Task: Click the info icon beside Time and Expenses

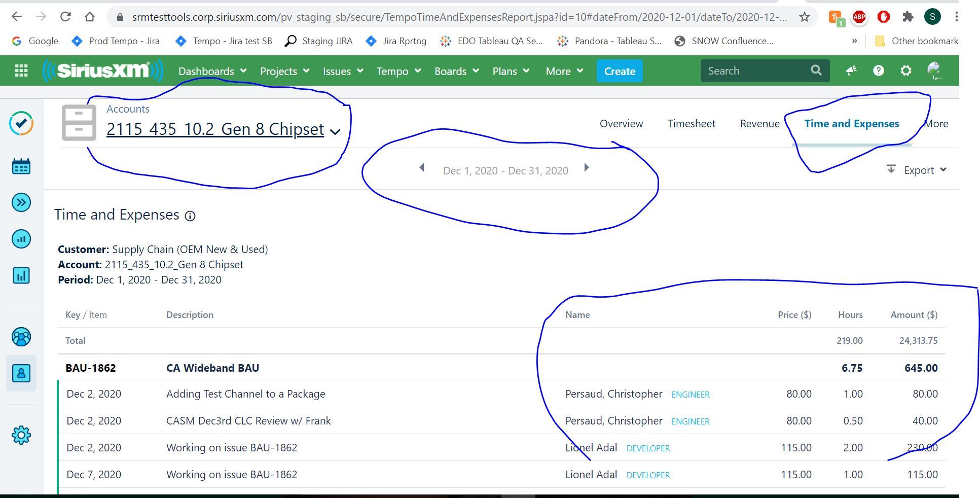Action: pos(190,216)
